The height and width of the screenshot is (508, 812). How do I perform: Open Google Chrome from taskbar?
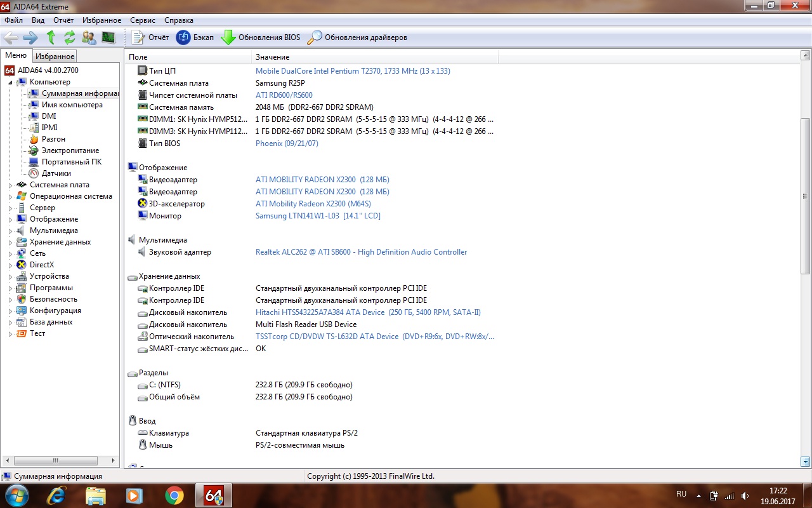coord(174,495)
